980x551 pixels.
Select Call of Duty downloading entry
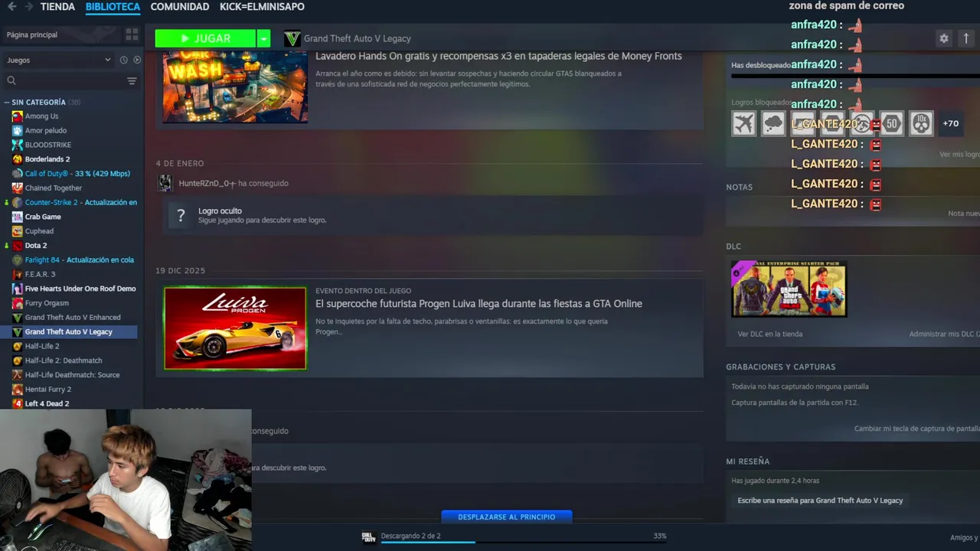[77, 174]
